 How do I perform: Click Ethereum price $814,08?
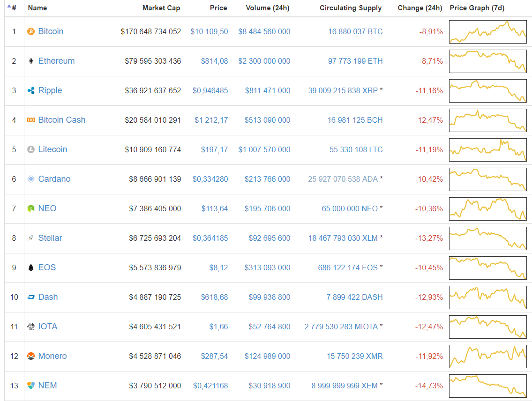(214, 61)
